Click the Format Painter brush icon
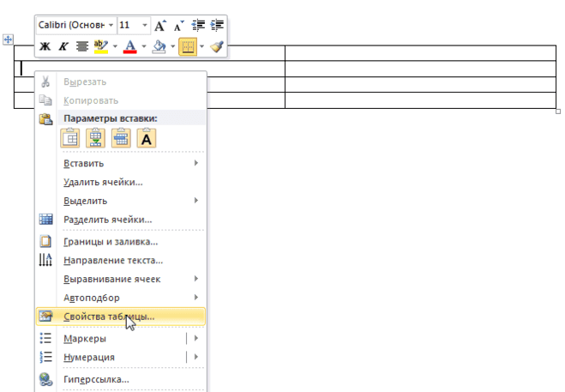The height and width of the screenshot is (392, 565). (x=216, y=46)
